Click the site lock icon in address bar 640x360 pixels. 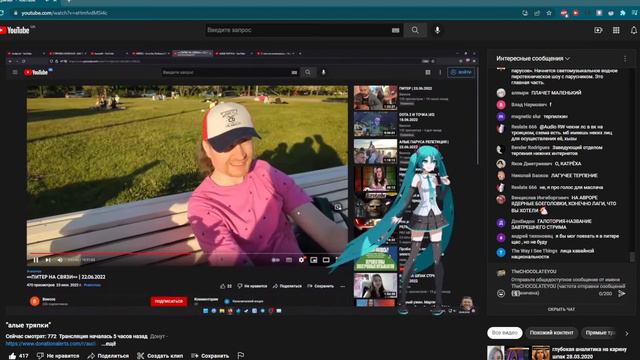[x=15, y=13]
